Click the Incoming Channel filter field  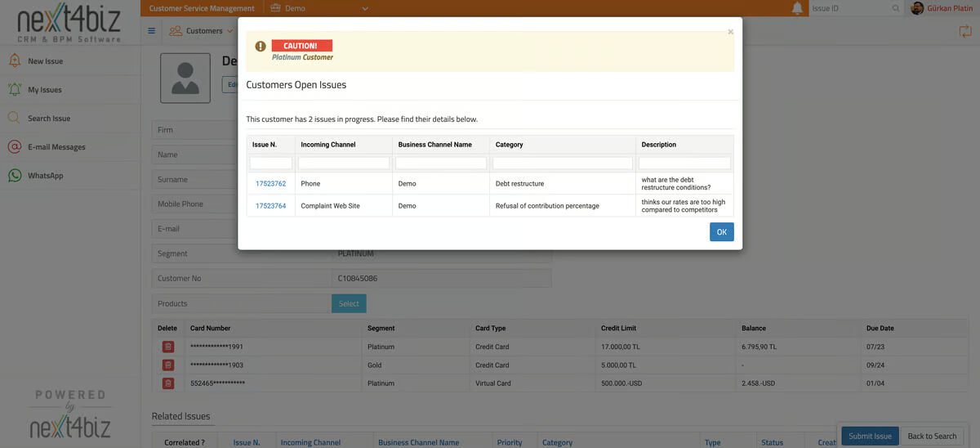[x=344, y=164]
